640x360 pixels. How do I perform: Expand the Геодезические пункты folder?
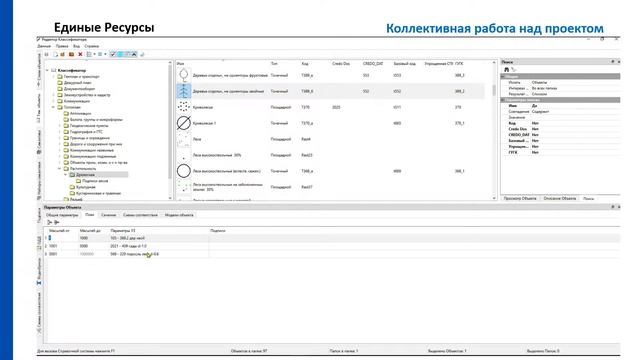coord(60,125)
